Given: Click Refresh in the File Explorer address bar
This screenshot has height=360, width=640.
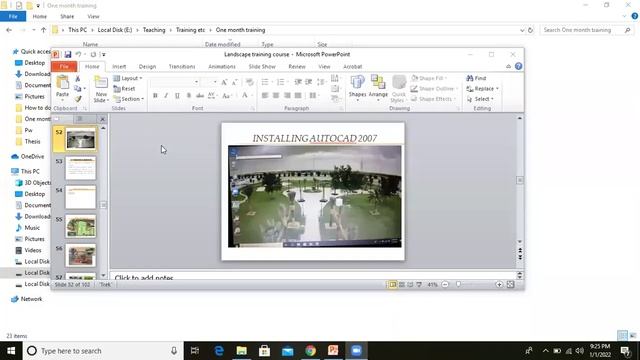Looking at the screenshot, I should click(x=530, y=30).
